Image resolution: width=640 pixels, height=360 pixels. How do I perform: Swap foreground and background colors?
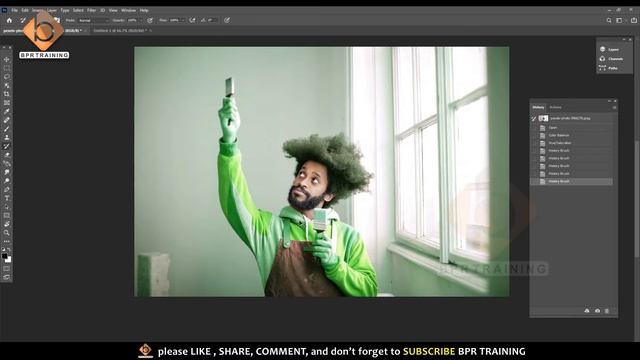coord(9,249)
